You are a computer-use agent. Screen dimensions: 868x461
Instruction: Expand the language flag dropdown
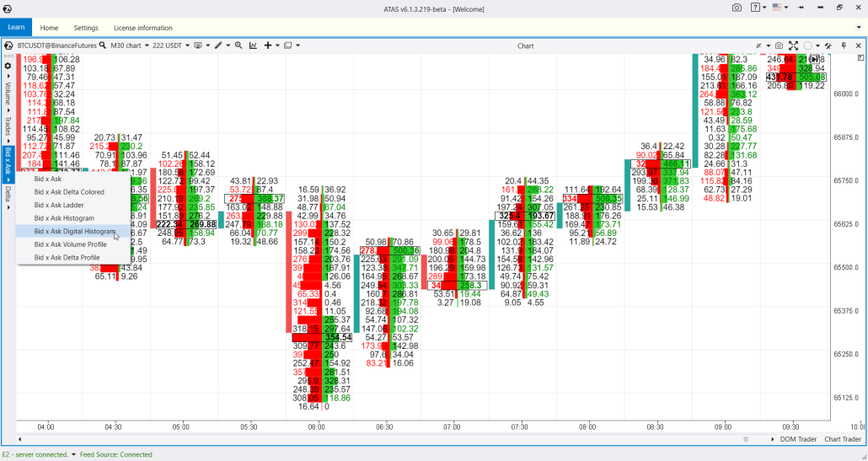coord(780,8)
